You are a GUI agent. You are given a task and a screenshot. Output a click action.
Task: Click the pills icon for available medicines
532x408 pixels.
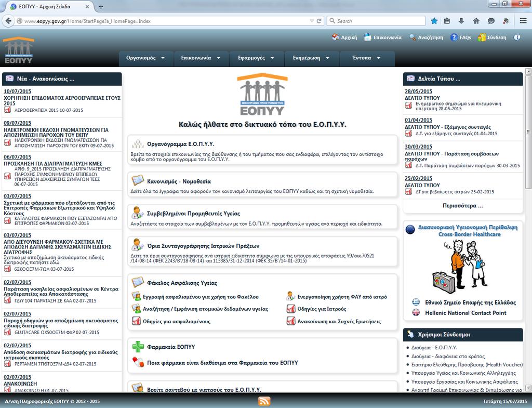[x=138, y=362]
